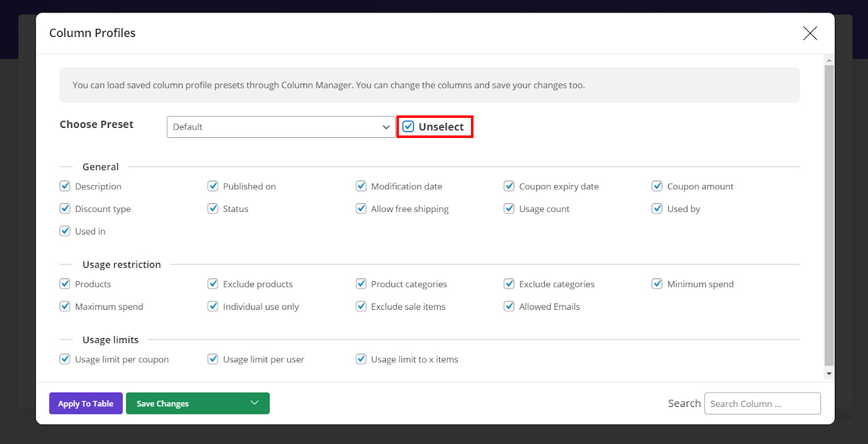
Task: Uncheck the Published on column
Action: tap(213, 186)
